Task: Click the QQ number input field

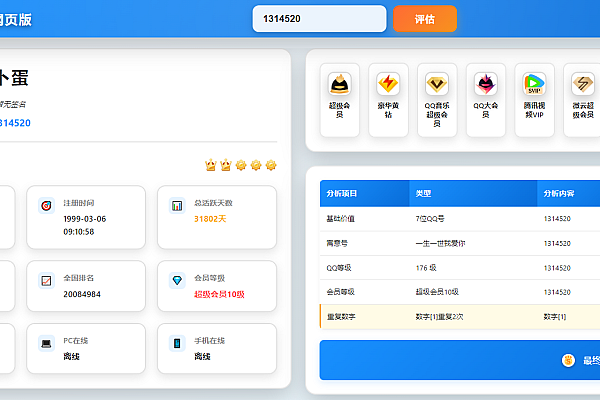Action: (319, 19)
